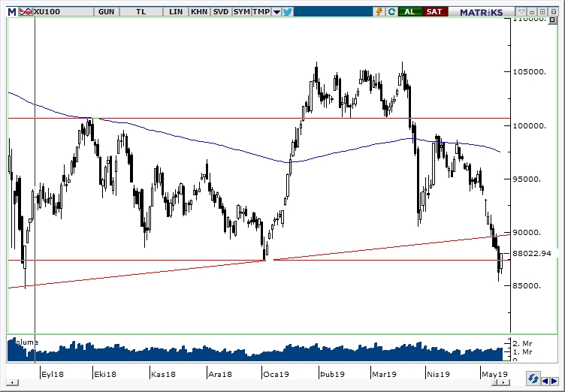Click the 1. Mr volume axis label

[x=522, y=351]
